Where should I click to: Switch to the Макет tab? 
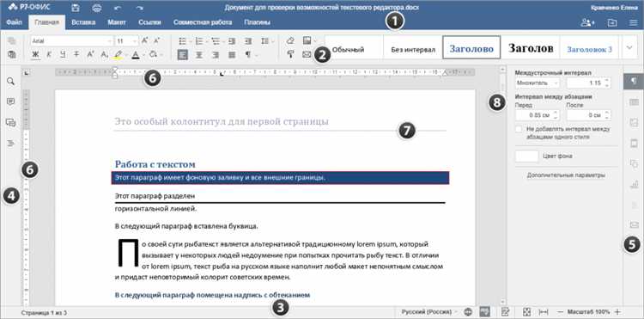(117, 22)
